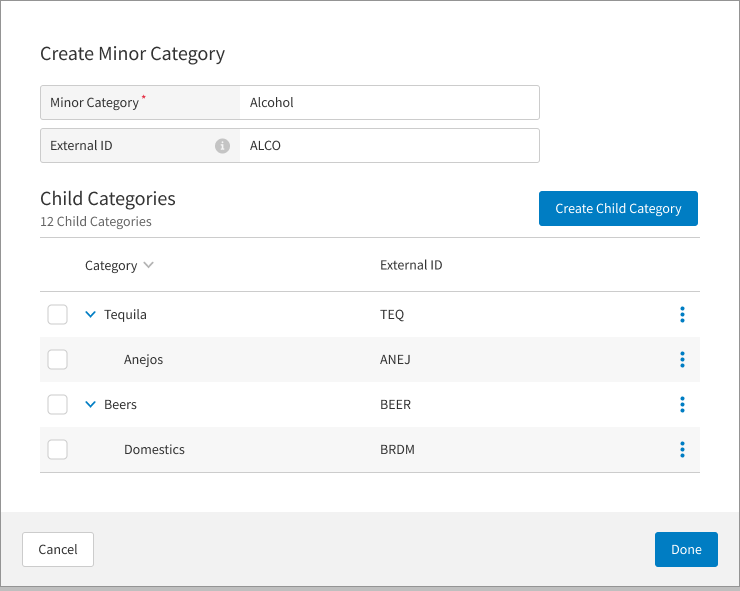Select the Anejos child category name
The width and height of the screenshot is (740, 591).
pos(143,360)
